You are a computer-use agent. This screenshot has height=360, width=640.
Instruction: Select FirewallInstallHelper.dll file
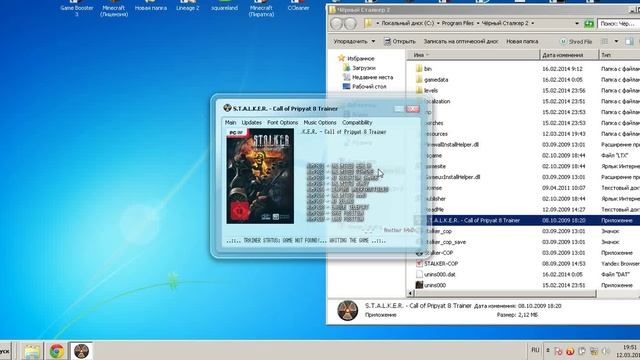point(452,144)
